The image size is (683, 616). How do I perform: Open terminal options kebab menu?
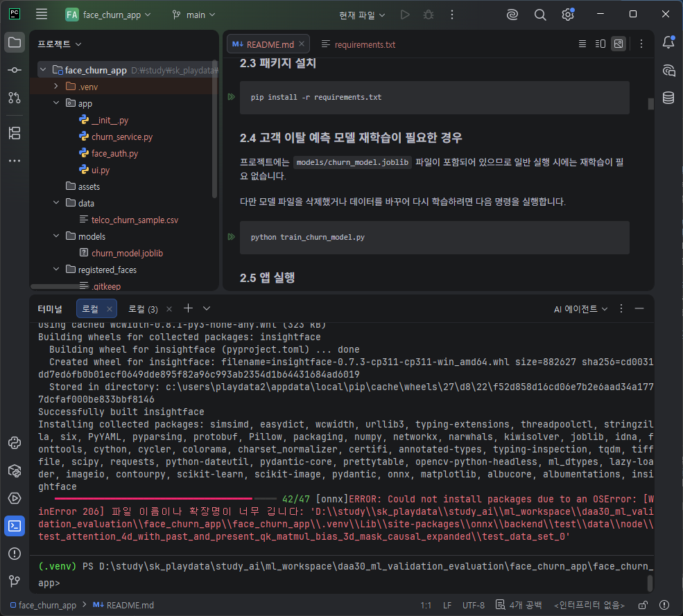(x=621, y=308)
